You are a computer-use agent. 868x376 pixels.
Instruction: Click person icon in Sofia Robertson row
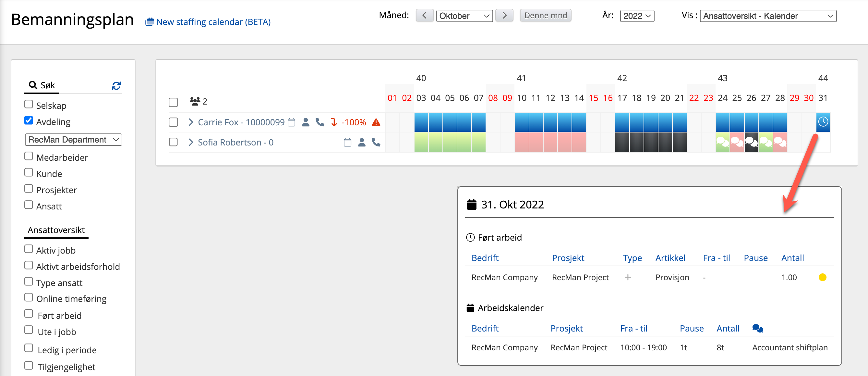(x=362, y=142)
